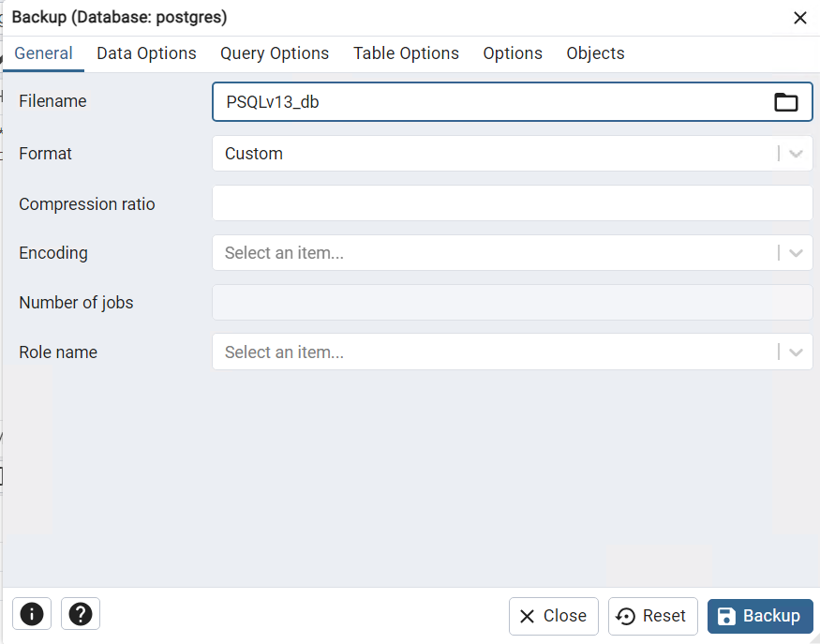Select the Table Options tab
Screen dimensions: 820x644
pyautogui.click(x=406, y=53)
